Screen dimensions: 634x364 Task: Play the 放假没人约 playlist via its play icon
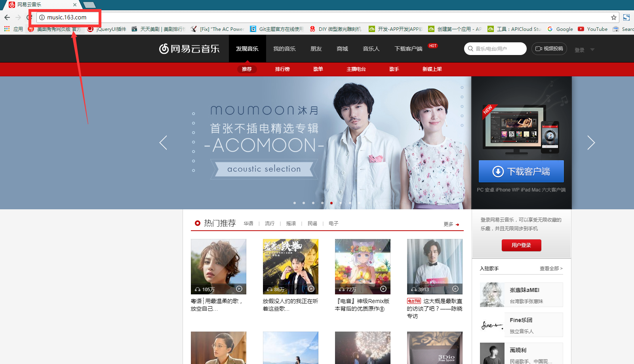click(x=311, y=289)
